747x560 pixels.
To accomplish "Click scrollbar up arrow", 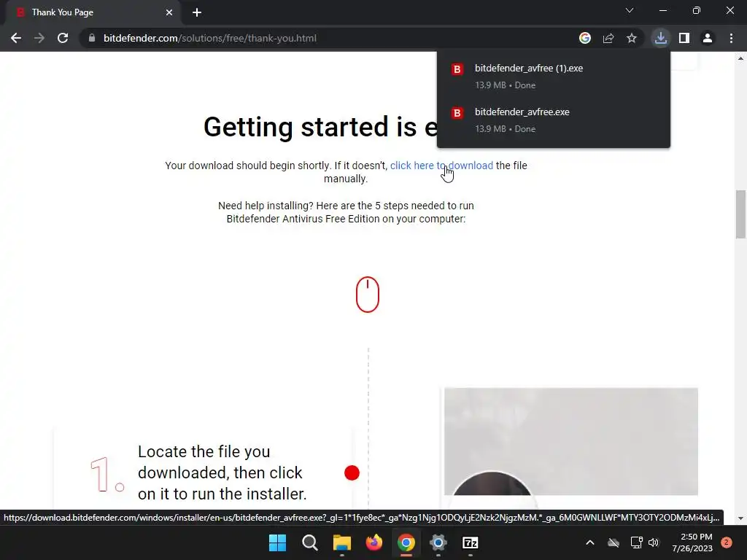I will 740,58.
